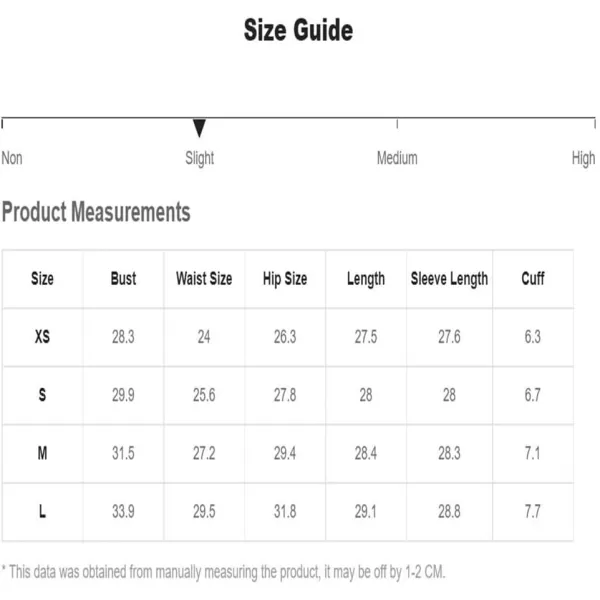Select the Non stretch label
This screenshot has width=600, height=600.
(x=12, y=158)
